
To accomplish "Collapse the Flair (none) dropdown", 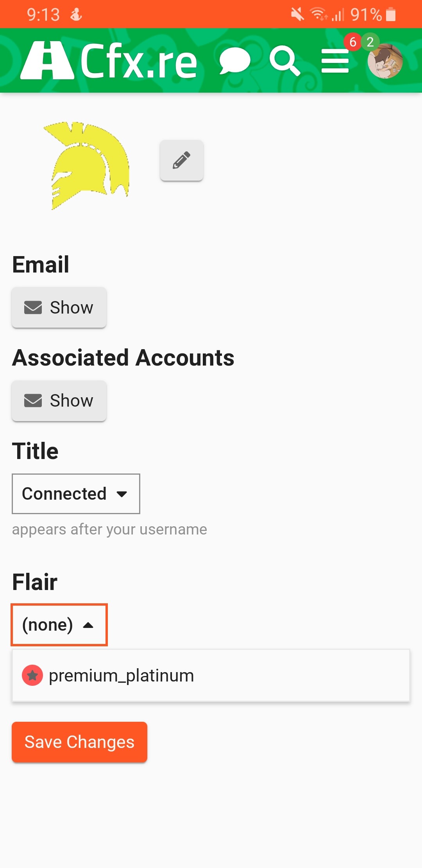I will (59, 625).
